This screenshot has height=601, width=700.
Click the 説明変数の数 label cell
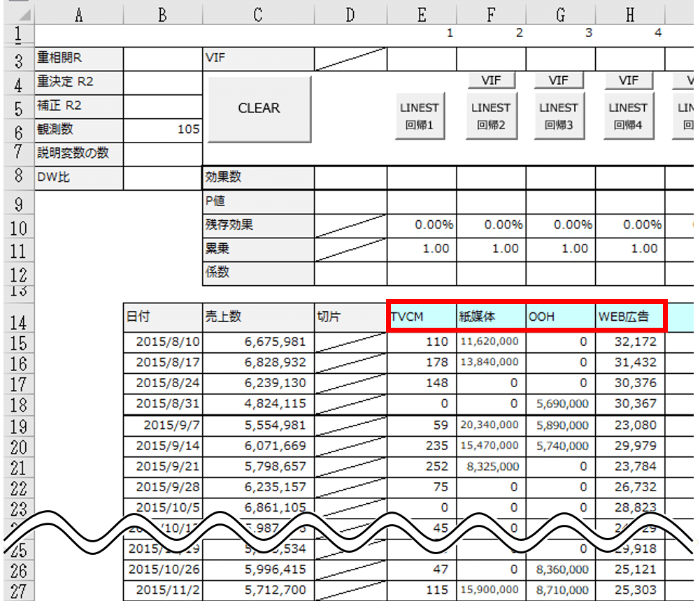79,154
